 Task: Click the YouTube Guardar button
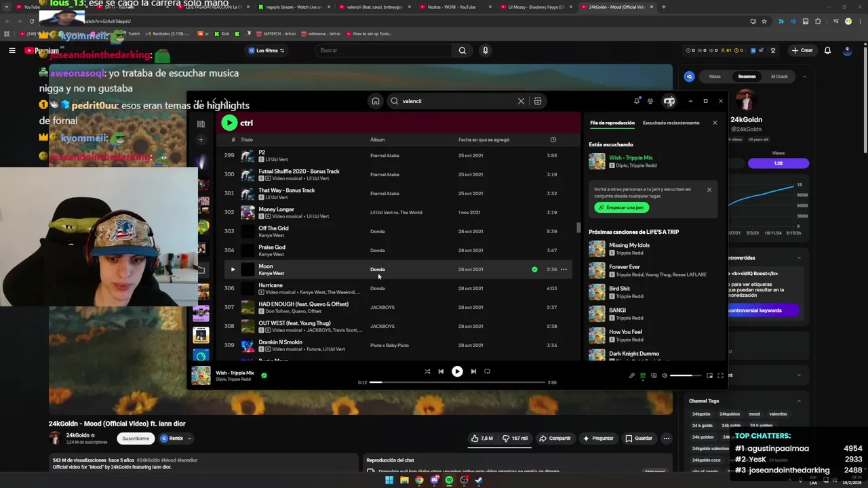click(x=639, y=439)
